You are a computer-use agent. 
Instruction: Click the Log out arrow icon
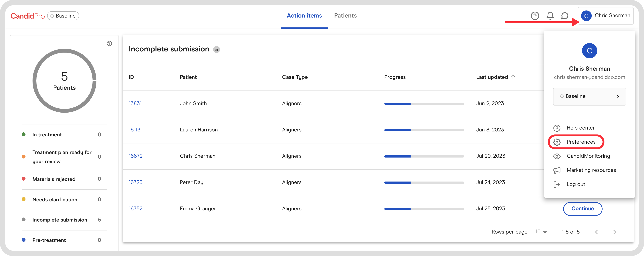(x=557, y=184)
